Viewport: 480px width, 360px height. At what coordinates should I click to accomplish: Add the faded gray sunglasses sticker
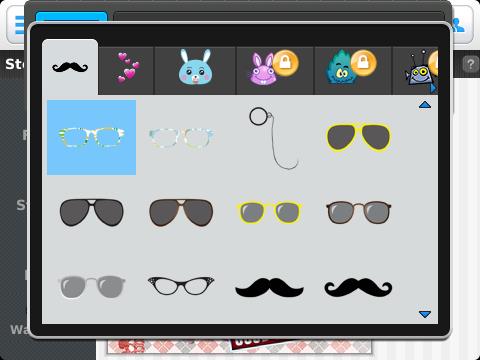click(x=91, y=287)
